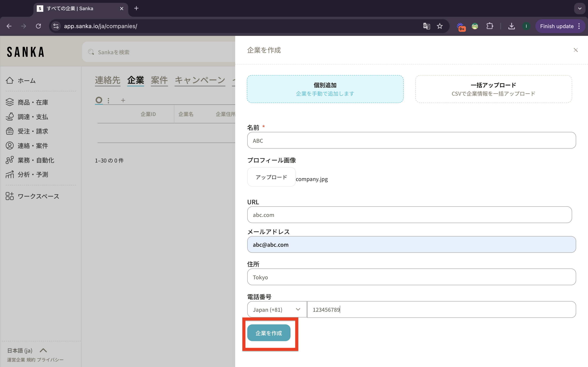Screen dimensions: 588x367
Task: Switch to the 連絡先 tab
Action: click(107, 80)
